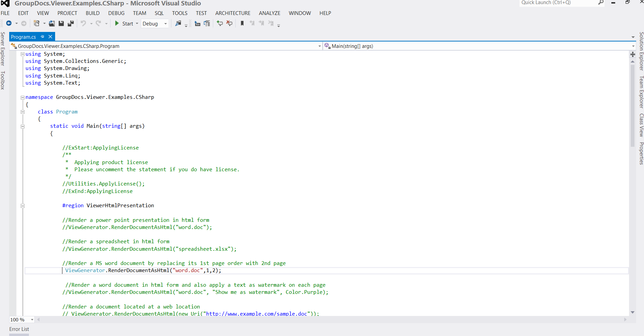The width and height of the screenshot is (644, 336).
Task: Open the ARCHITECTURE menu
Action: point(233,13)
